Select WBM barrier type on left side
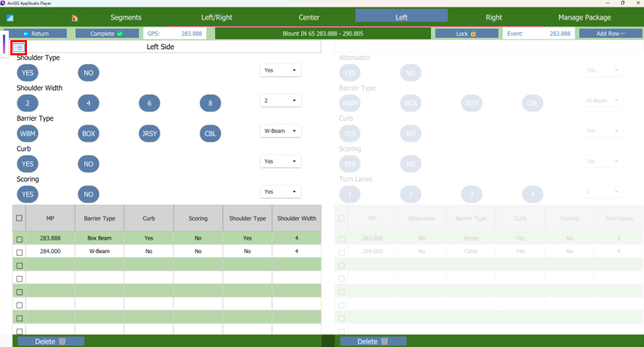644x347 pixels. [x=28, y=133]
